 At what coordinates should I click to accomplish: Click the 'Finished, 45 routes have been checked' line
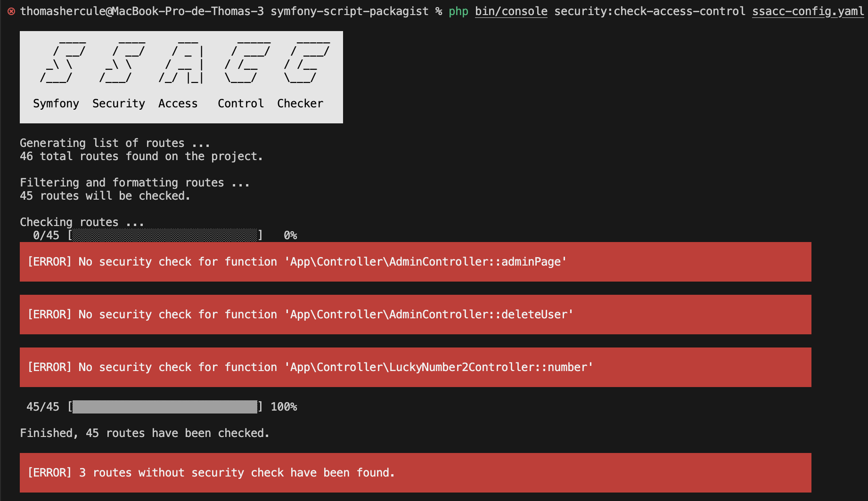click(144, 433)
